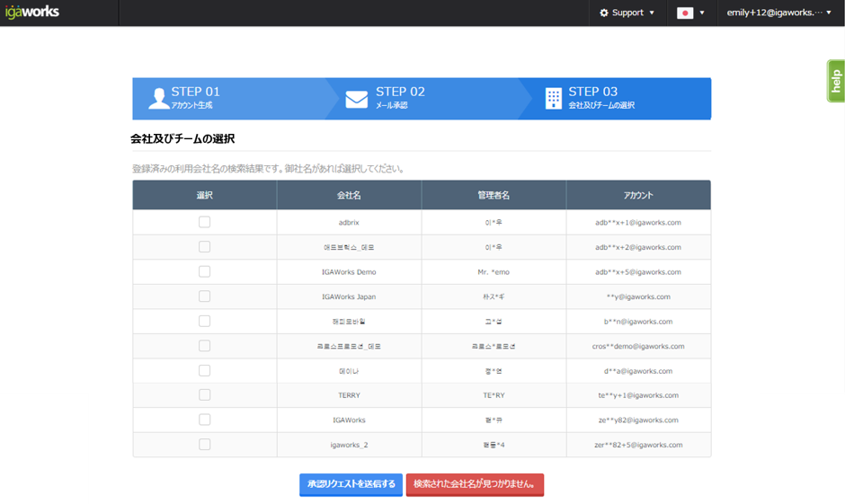Tick the IGAWorks Japan checkbox
The height and width of the screenshot is (504, 845).
coord(204,296)
